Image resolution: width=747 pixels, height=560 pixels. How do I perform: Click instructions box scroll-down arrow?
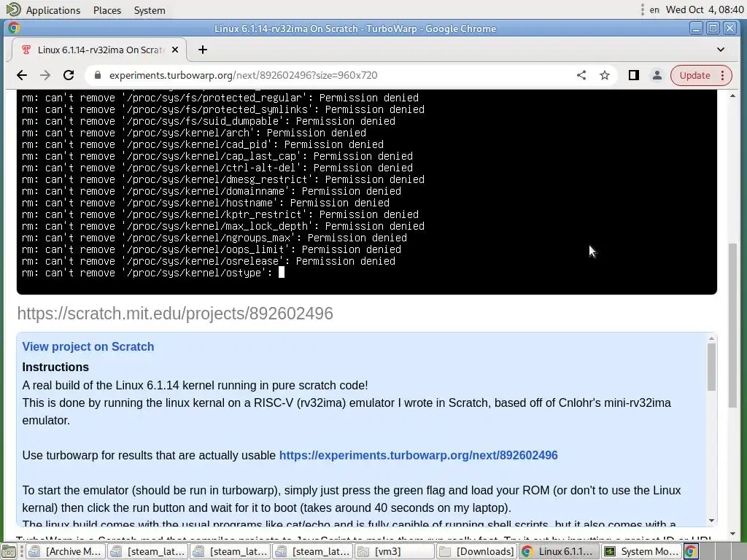click(x=711, y=521)
